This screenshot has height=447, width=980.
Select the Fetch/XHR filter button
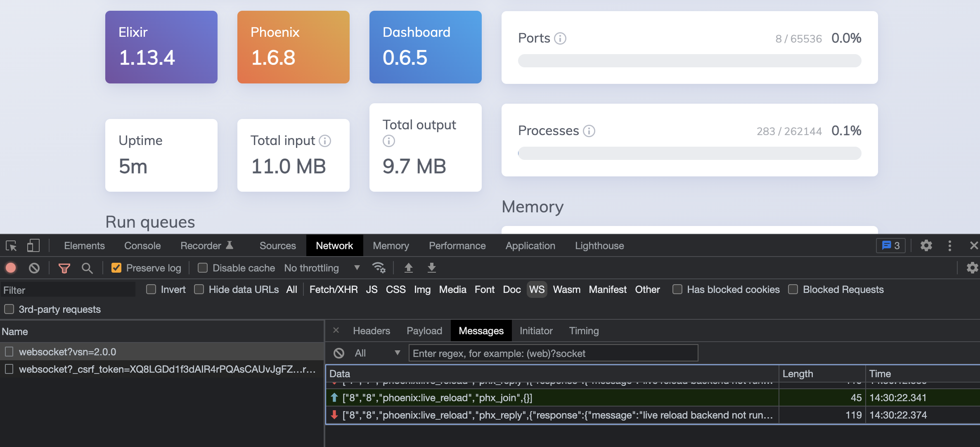tap(333, 290)
